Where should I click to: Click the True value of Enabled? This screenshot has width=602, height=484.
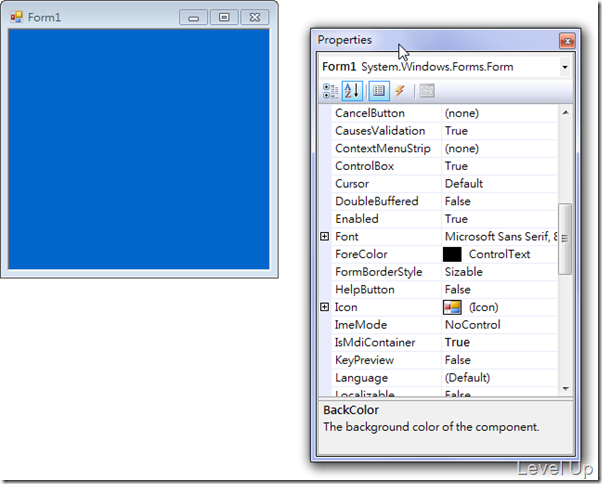click(456, 219)
